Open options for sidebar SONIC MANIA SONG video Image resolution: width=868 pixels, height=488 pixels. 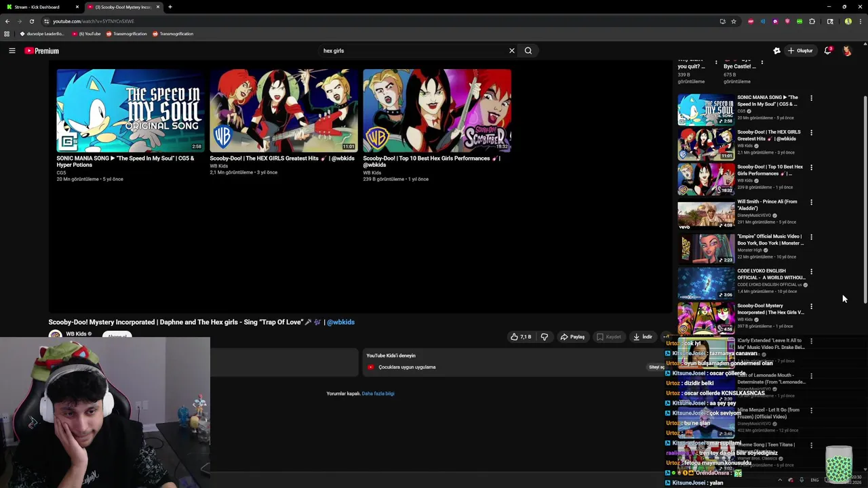point(811,98)
